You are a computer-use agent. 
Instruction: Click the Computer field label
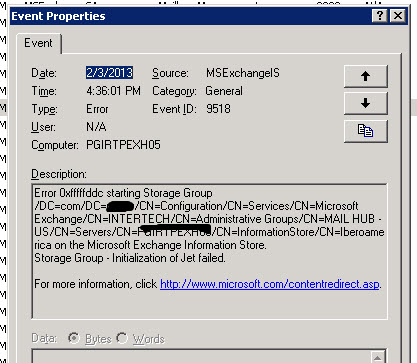pos(55,145)
